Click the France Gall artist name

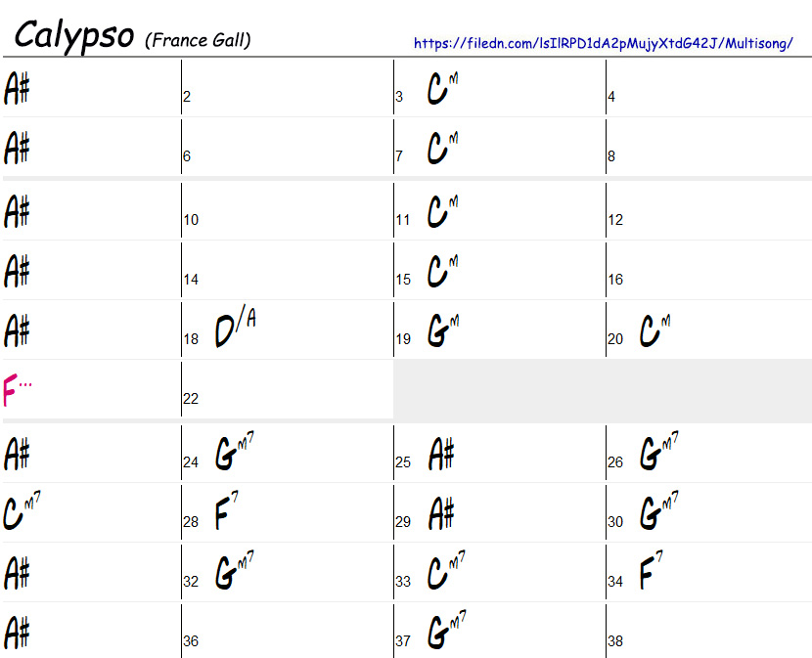(x=198, y=40)
